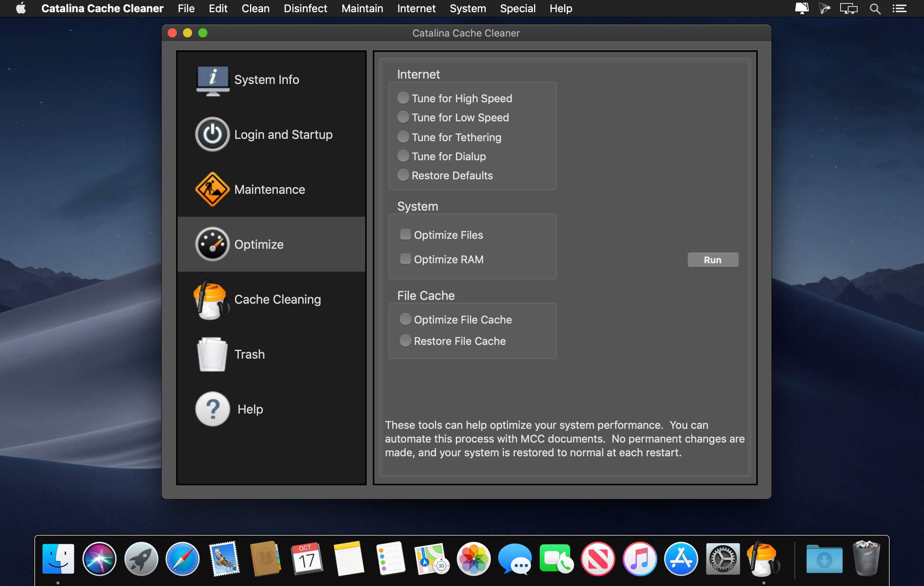Click the display mirroring menu bar icon

tap(849, 8)
